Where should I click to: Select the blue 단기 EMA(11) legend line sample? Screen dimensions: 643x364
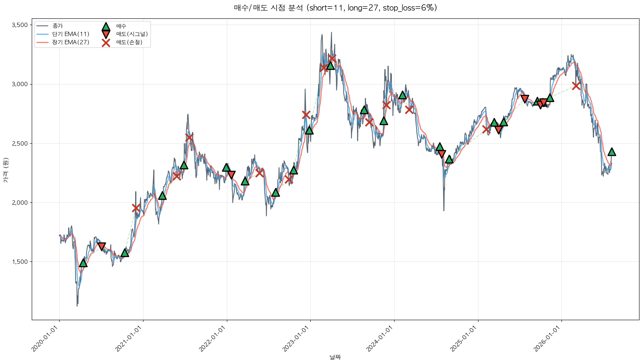click(x=42, y=34)
